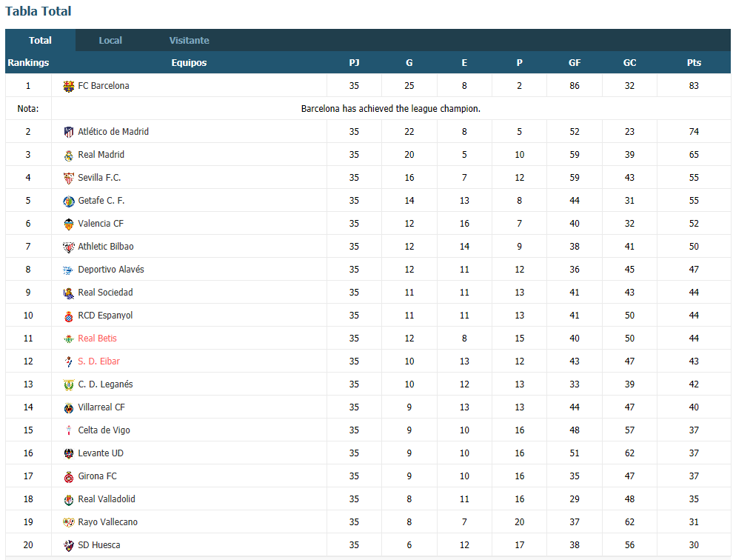The height and width of the screenshot is (560, 733).
Task: Open the Real Sociedad team link
Action: pos(105,292)
